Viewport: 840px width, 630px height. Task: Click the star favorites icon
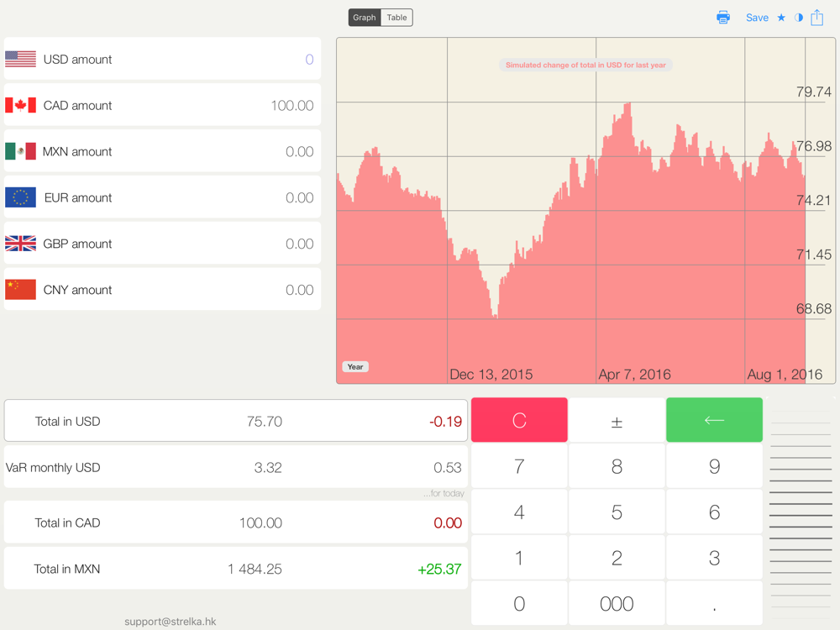[781, 18]
